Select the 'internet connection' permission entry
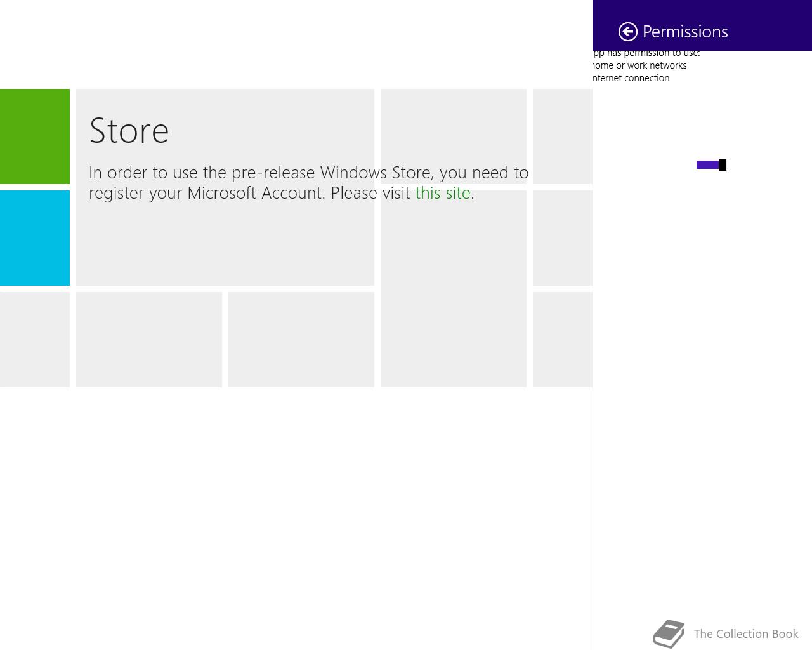This screenshot has height=650, width=812. pyautogui.click(x=631, y=78)
